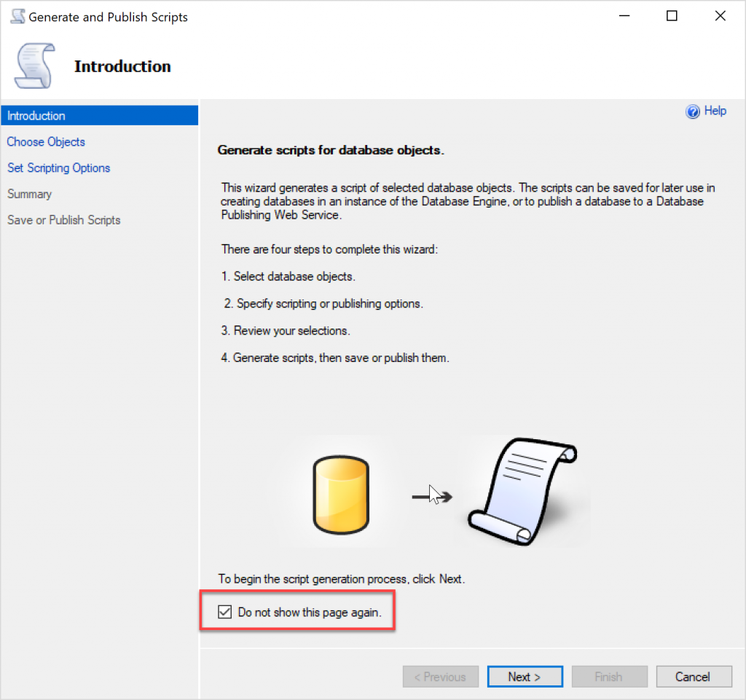
Task: Click the Cancel button
Action: coord(694,677)
